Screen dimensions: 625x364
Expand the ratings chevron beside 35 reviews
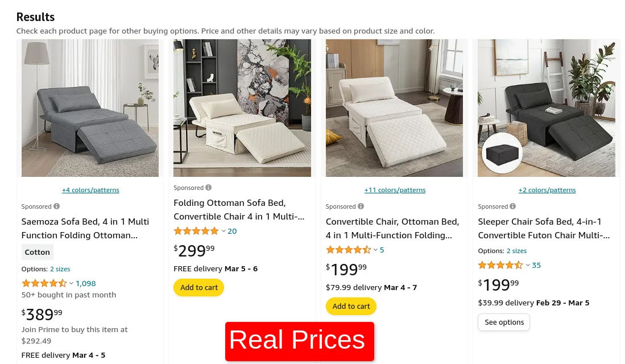click(528, 264)
